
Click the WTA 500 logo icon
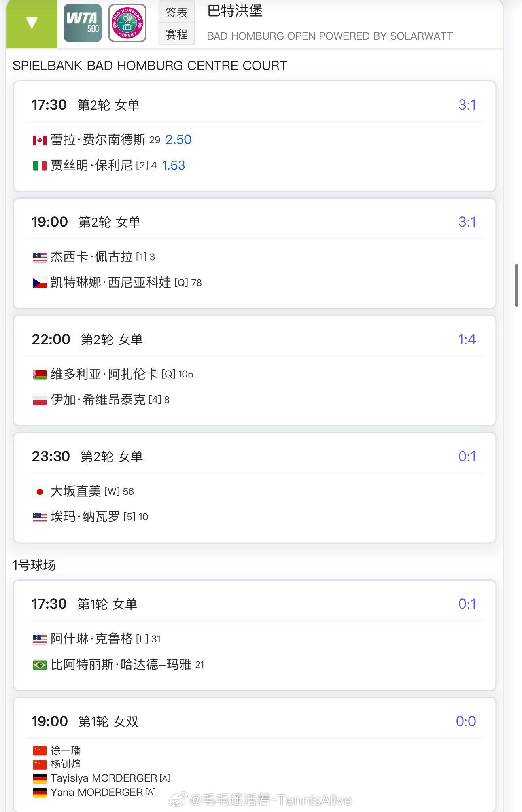(x=83, y=23)
